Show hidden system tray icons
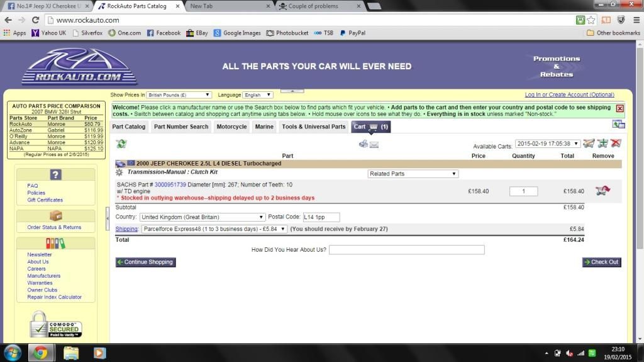The width and height of the screenshot is (644, 362). click(x=547, y=353)
